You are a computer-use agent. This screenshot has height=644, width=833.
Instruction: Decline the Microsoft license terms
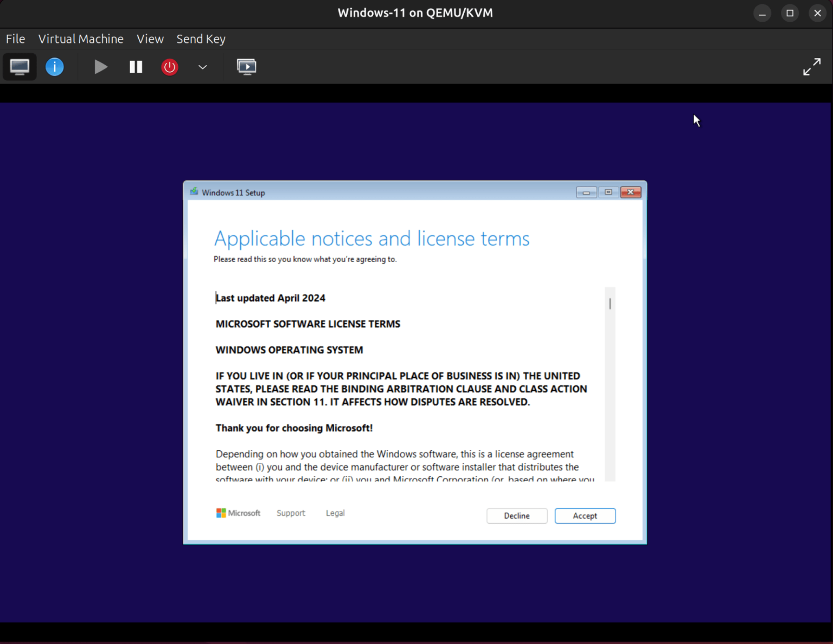click(x=516, y=515)
